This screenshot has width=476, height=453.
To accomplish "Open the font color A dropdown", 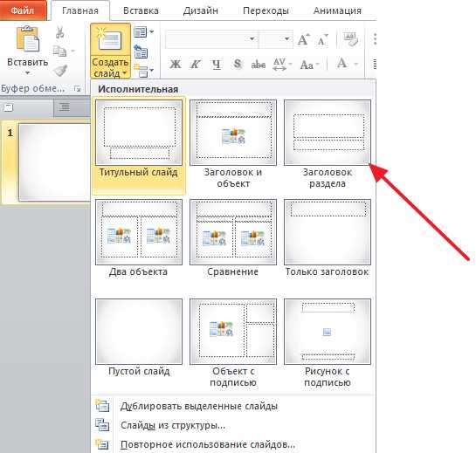I will click(x=356, y=64).
